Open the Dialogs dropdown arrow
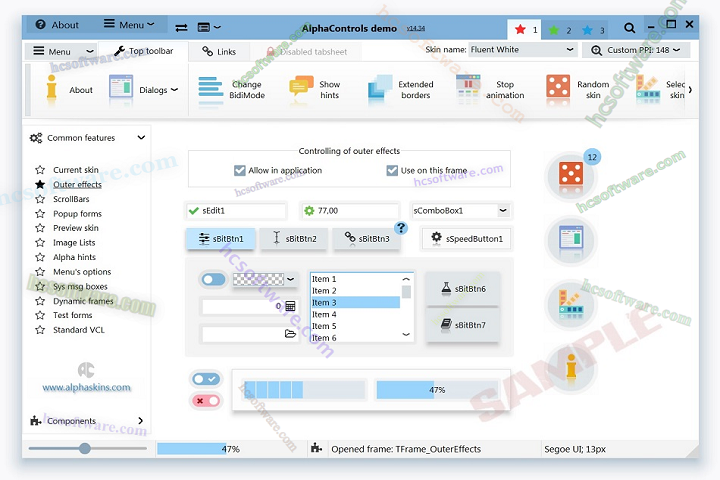 (174, 90)
